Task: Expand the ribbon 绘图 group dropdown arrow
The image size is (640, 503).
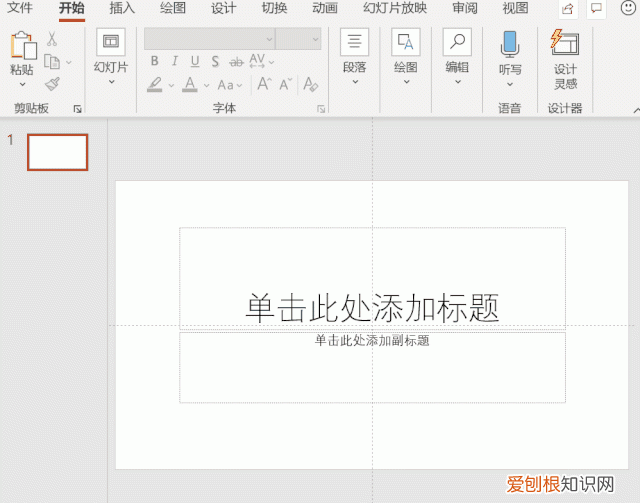Action: click(x=407, y=82)
